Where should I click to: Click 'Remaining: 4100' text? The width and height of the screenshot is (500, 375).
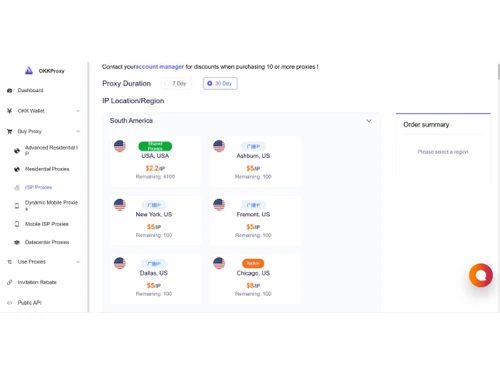155,177
